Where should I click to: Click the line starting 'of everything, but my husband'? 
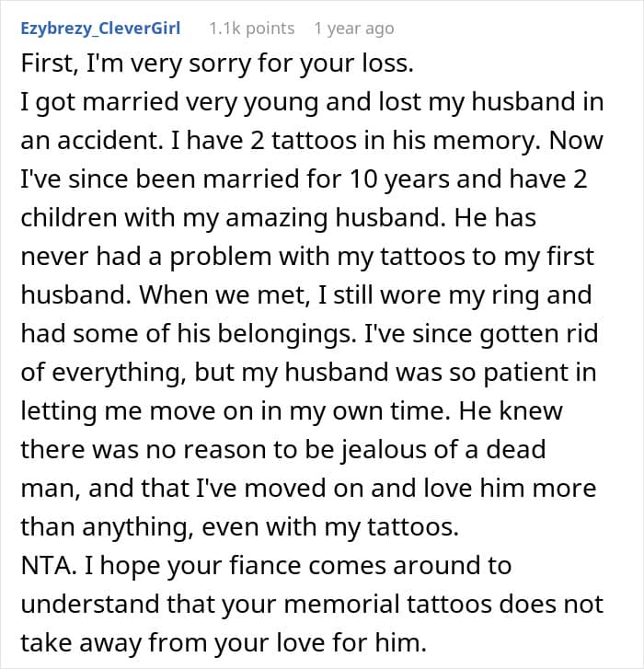click(308, 373)
